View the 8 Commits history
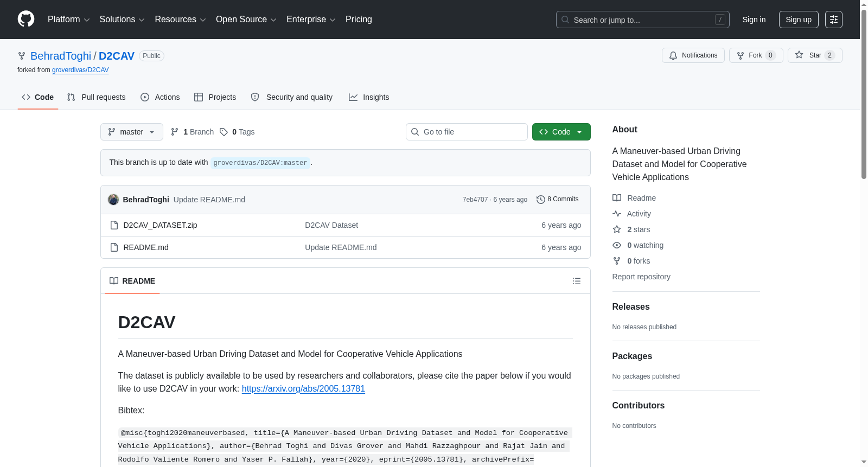This screenshot has height=467, width=868. pos(558,200)
